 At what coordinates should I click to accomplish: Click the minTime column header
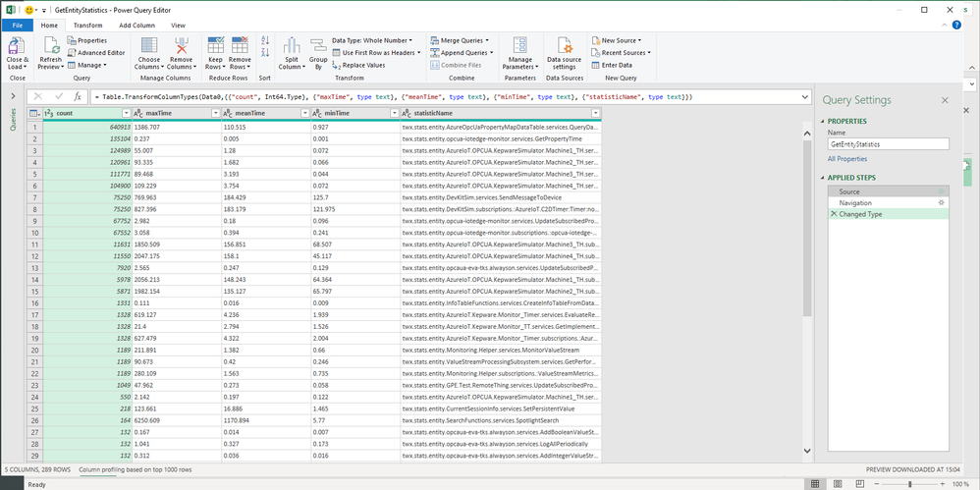click(355, 113)
